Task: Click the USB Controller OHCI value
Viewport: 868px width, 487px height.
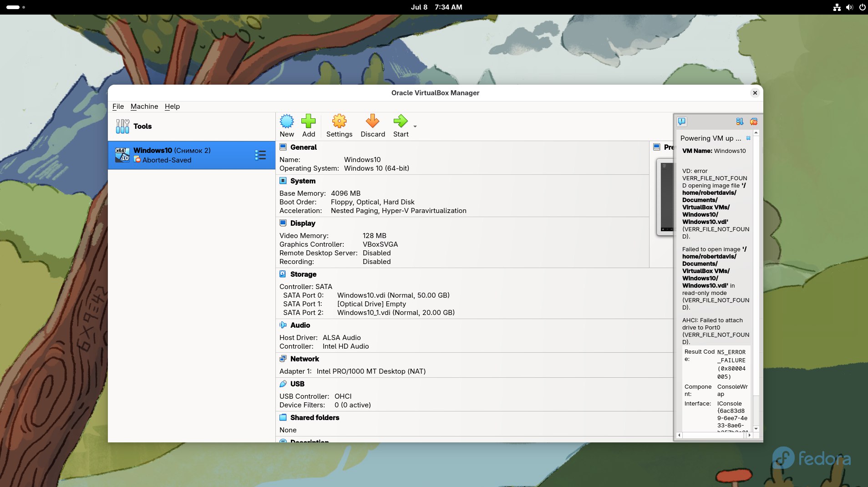Action: (343, 396)
